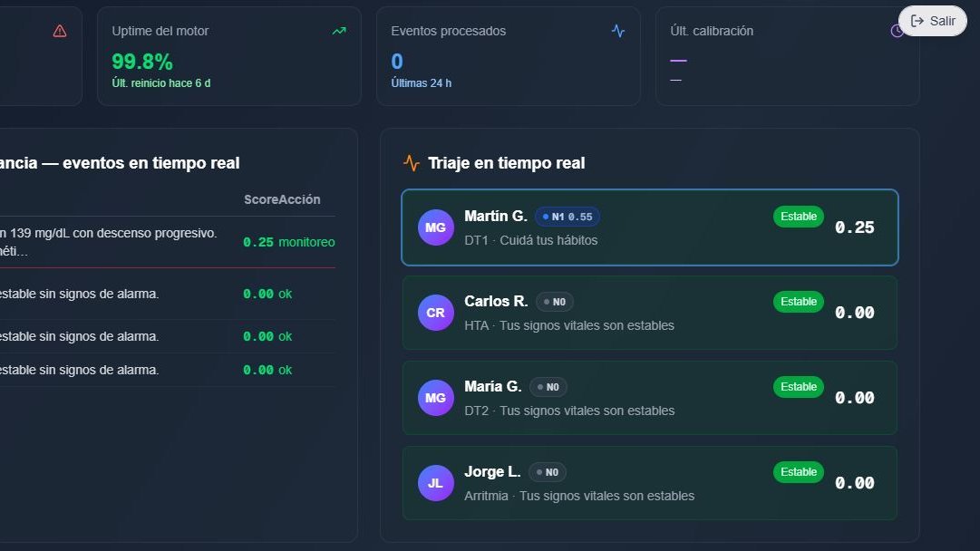Click the 'eventos en tiempo real' heading
This screenshot has height=551, width=980.
tap(150, 163)
